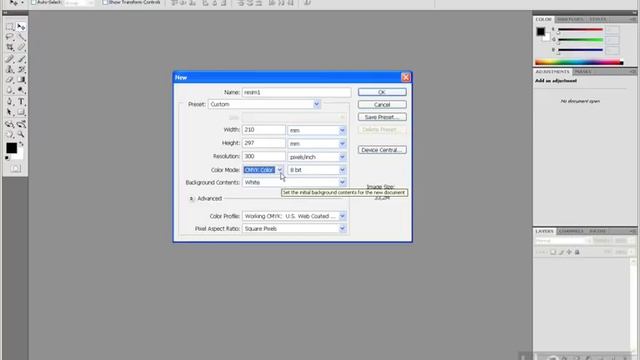Click the Resolution value field

point(264,156)
